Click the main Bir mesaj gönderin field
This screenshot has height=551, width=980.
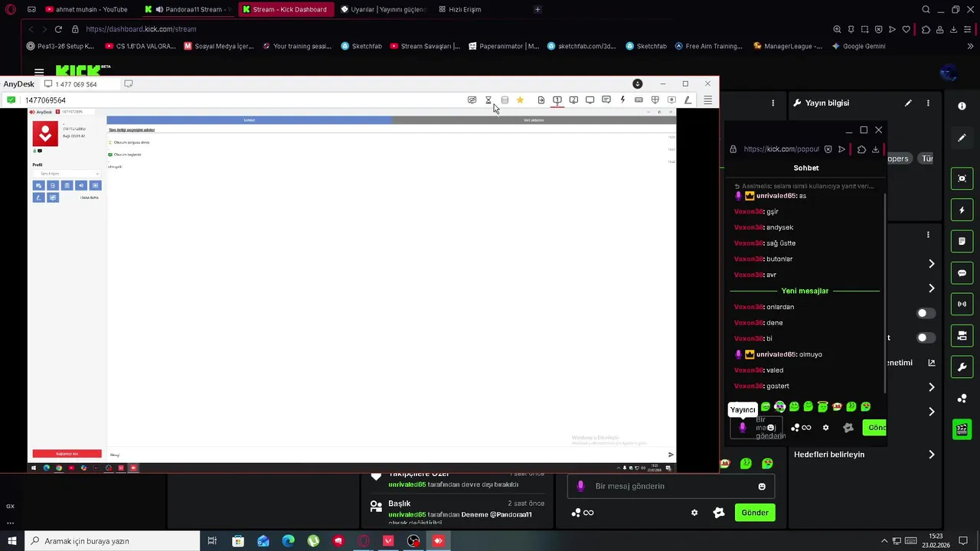(x=671, y=486)
